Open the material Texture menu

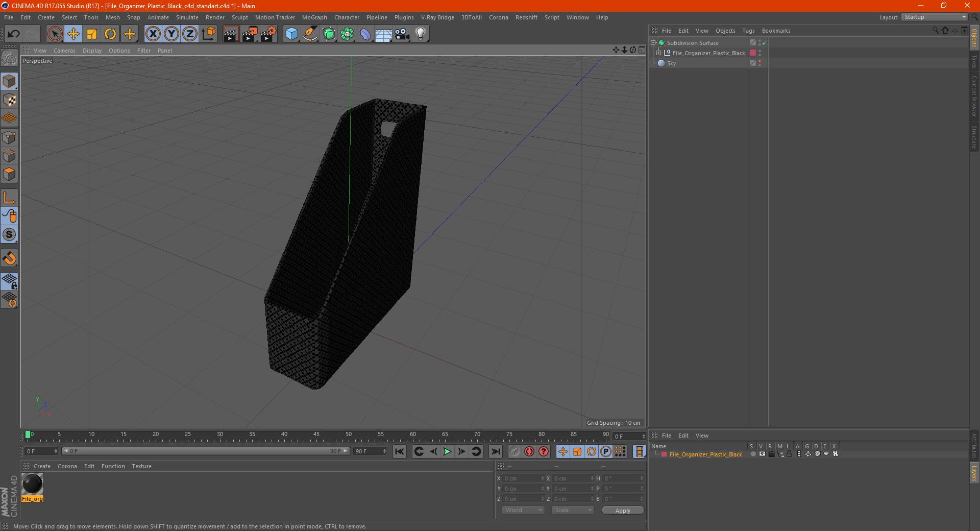(x=141, y=466)
